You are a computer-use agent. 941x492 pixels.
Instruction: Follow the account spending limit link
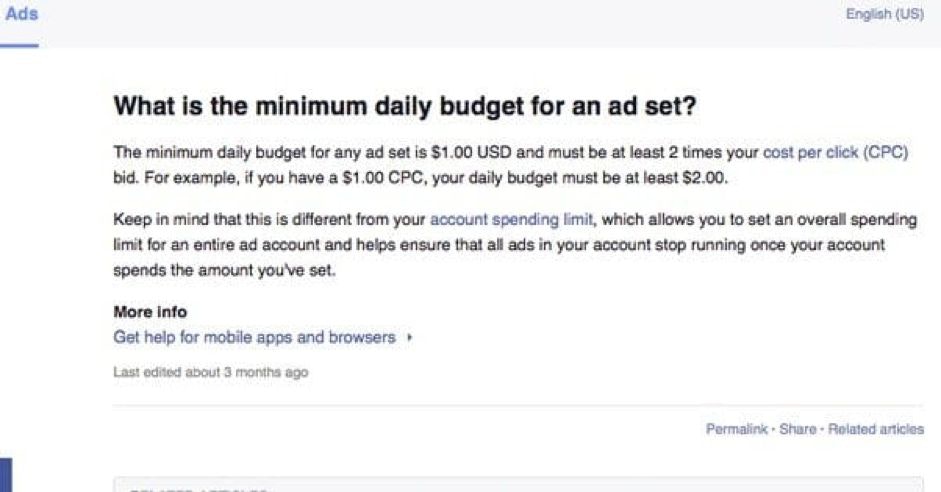pos(510,219)
